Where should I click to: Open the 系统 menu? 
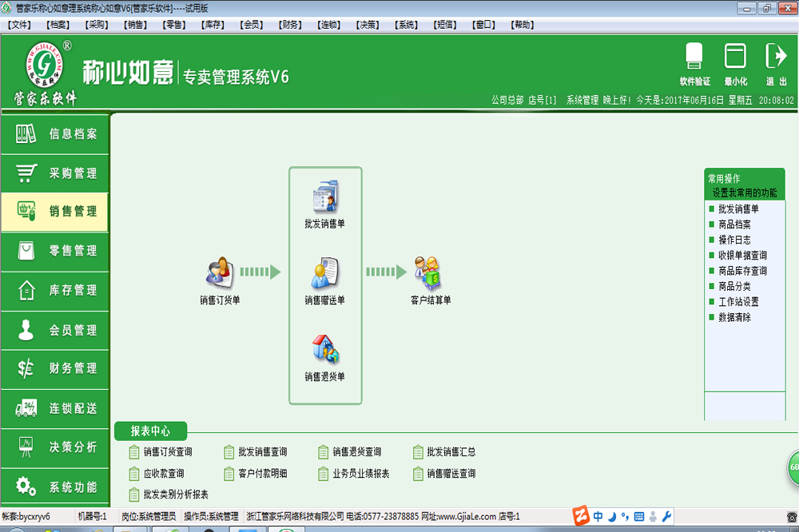point(407,25)
